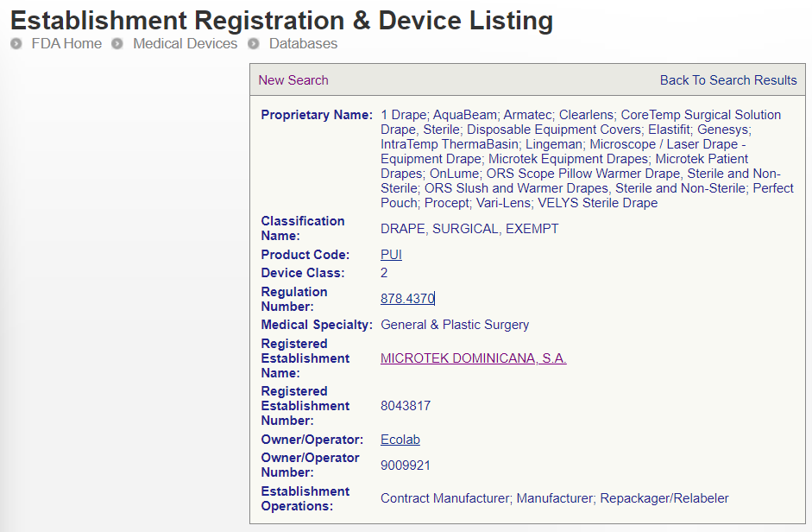Open MICROTEK DOMINICANA, S.A. establishment link
The image size is (812, 532).
(474, 358)
